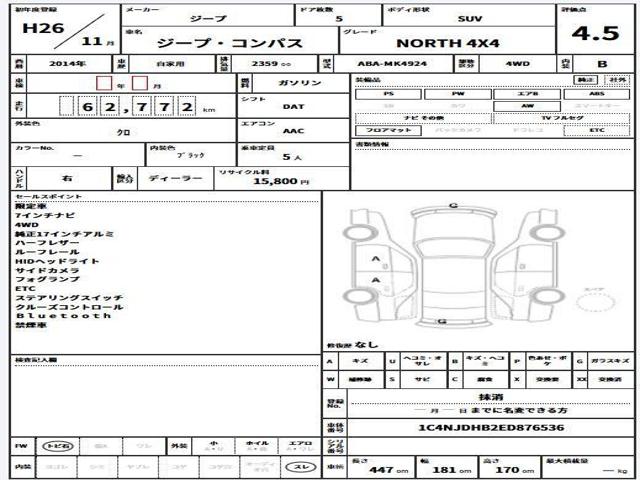
Task: Click the length value 447 cm
Action: click(x=388, y=470)
